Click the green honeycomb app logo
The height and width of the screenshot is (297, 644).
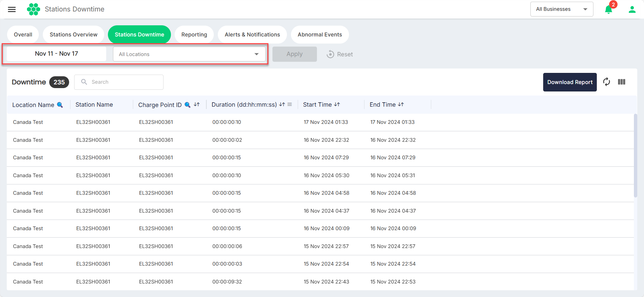tap(33, 9)
